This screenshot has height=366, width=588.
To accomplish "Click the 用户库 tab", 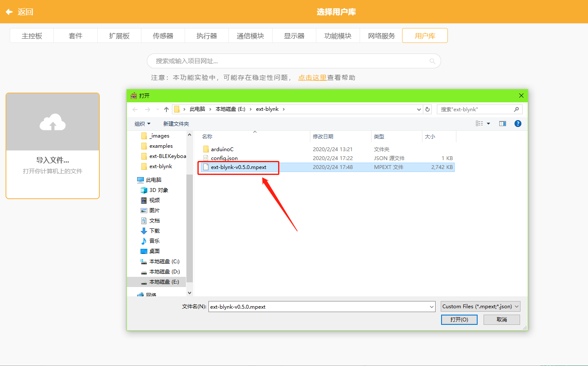I will click(425, 36).
